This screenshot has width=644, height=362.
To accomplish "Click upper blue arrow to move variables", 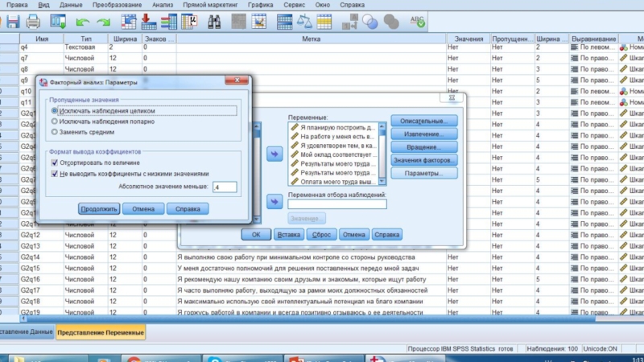I will [275, 154].
